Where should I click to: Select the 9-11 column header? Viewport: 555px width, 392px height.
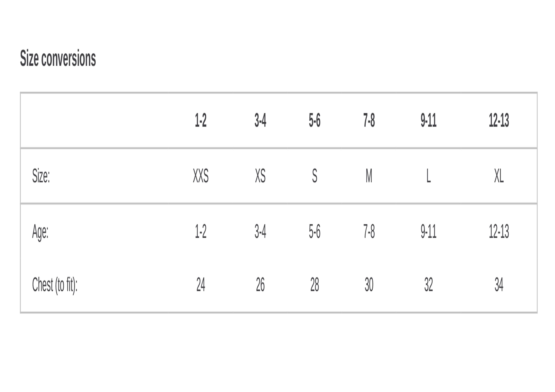pyautogui.click(x=429, y=120)
